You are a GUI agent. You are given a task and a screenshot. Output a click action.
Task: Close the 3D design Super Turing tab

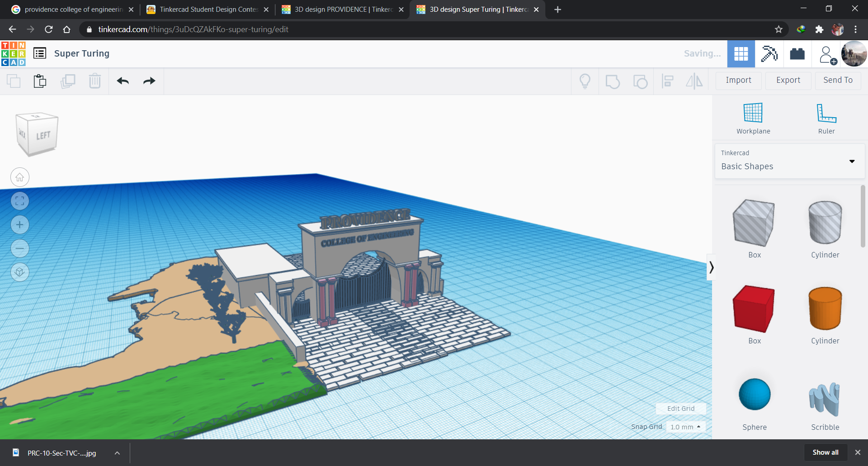point(536,10)
